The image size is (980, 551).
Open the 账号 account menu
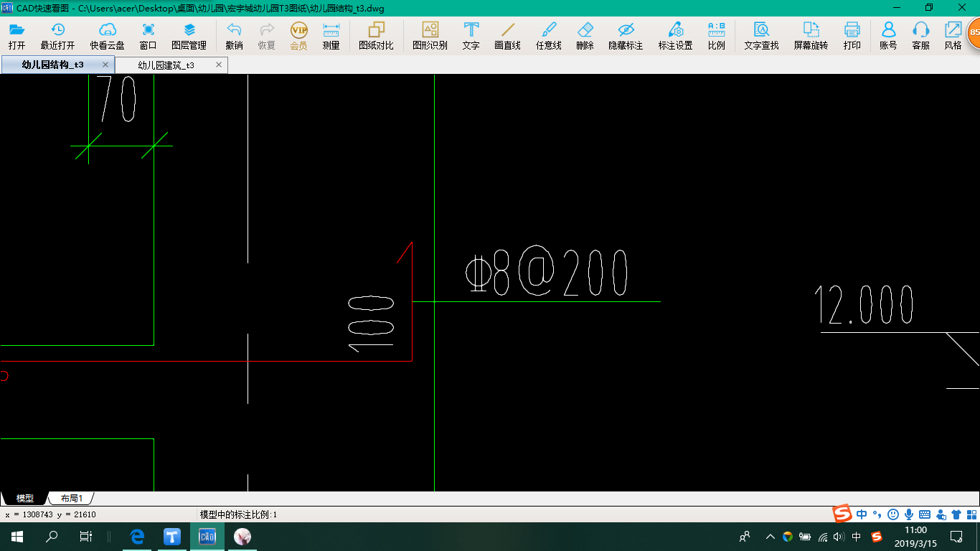coord(888,36)
